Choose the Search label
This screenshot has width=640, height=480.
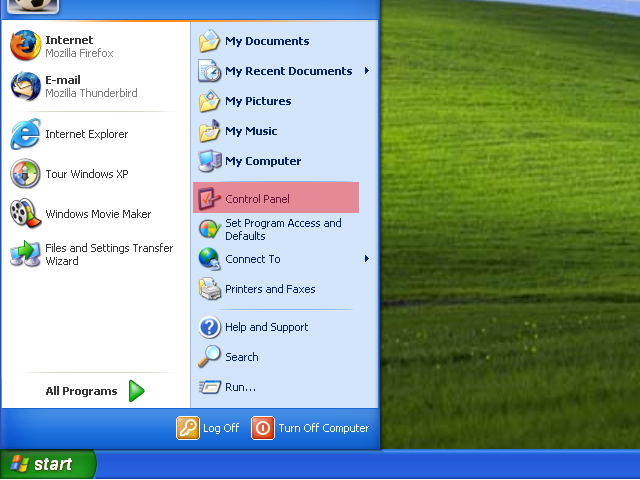tap(242, 357)
